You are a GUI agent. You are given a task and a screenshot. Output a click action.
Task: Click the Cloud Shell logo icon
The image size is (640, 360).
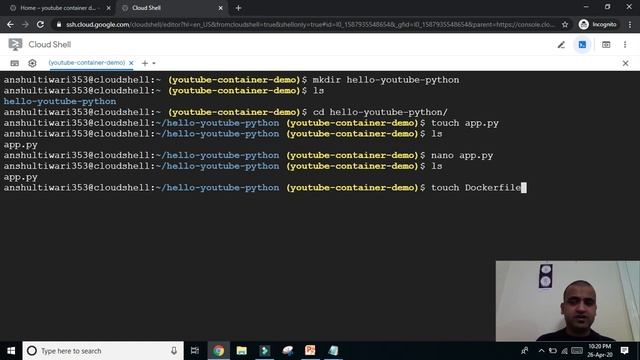15,44
